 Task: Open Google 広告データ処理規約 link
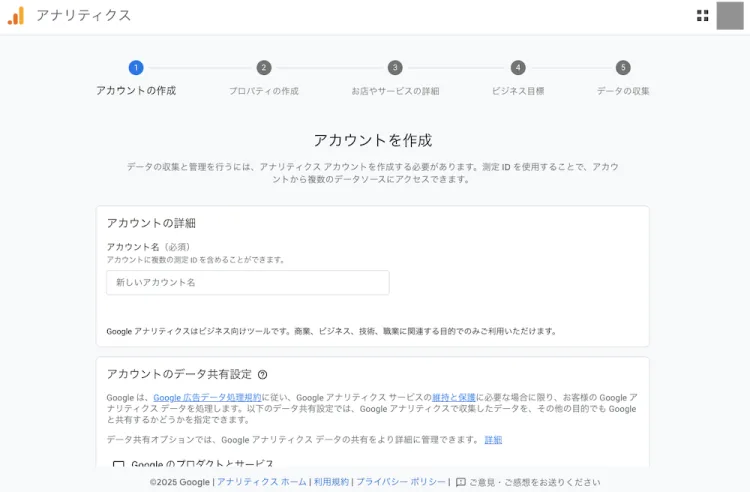tap(207, 397)
